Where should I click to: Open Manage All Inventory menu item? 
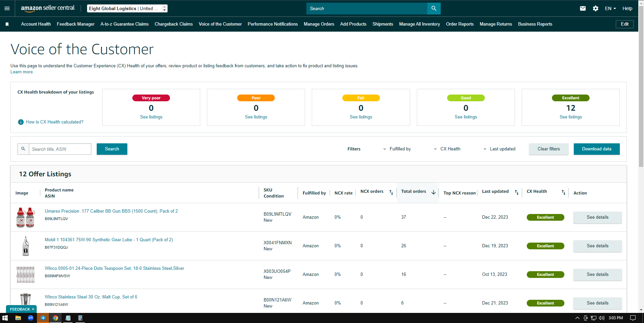coord(420,24)
